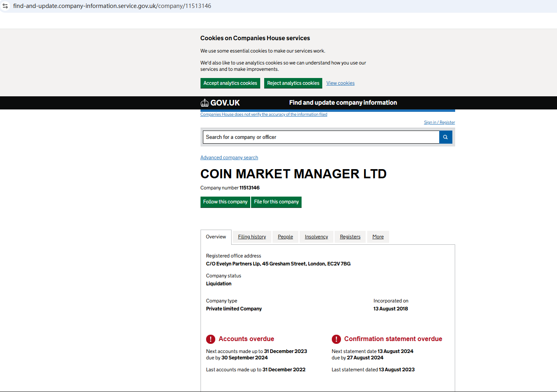Switch to the Filing history tab
Screen dimensions: 557x392
[x=252, y=237]
